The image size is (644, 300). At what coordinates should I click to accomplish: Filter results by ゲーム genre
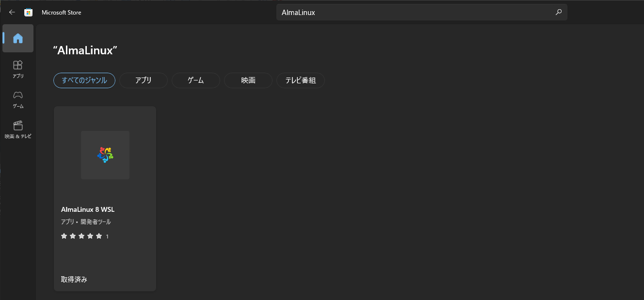195,80
